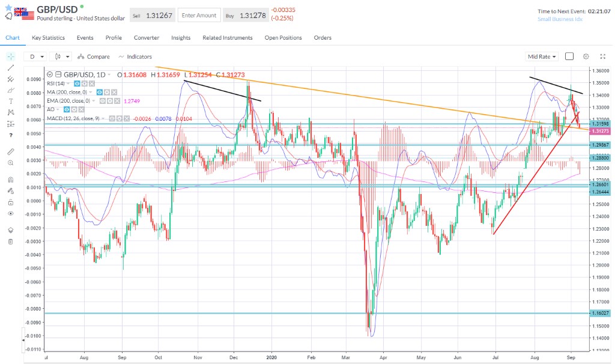
Task: Click the ruler measure tool
Action: tap(10, 151)
